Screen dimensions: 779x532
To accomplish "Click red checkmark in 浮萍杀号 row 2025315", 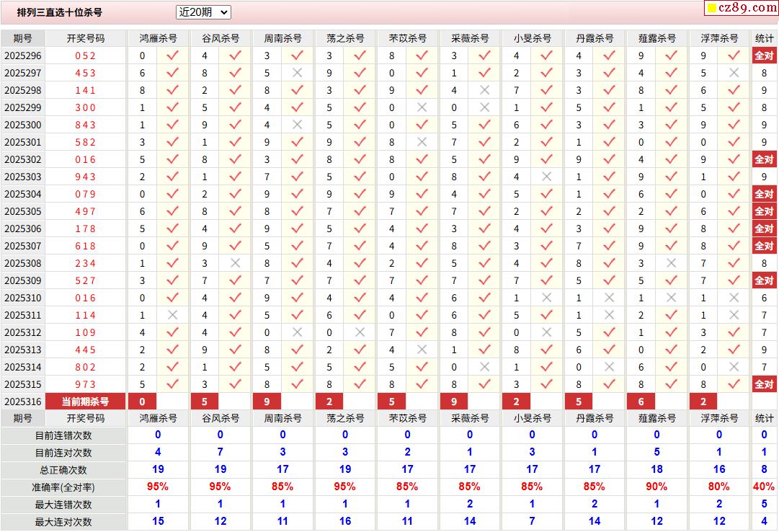I will point(734,384).
